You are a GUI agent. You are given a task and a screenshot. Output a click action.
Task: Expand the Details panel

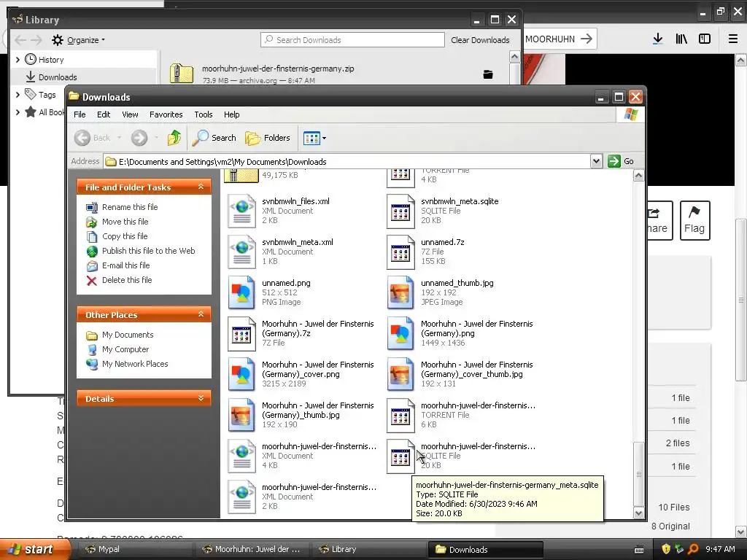201,399
